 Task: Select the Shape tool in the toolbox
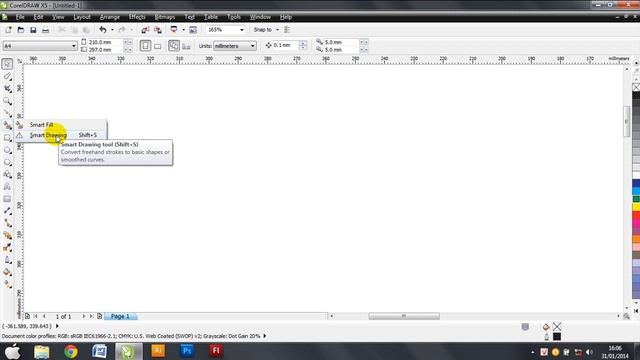pos(7,76)
